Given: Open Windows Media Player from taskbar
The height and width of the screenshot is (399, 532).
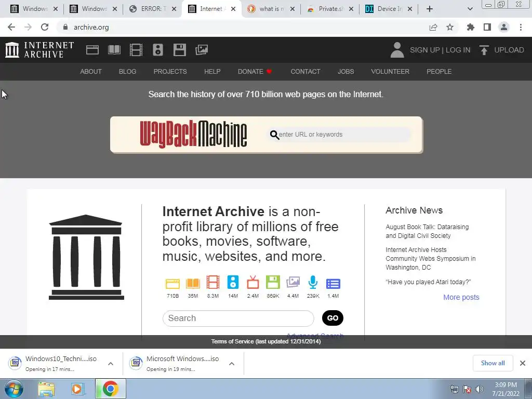Looking at the screenshot, I should pyautogui.click(x=77, y=389).
